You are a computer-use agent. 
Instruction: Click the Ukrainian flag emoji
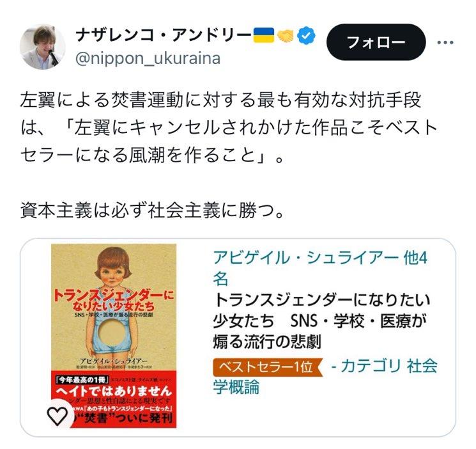click(263, 36)
